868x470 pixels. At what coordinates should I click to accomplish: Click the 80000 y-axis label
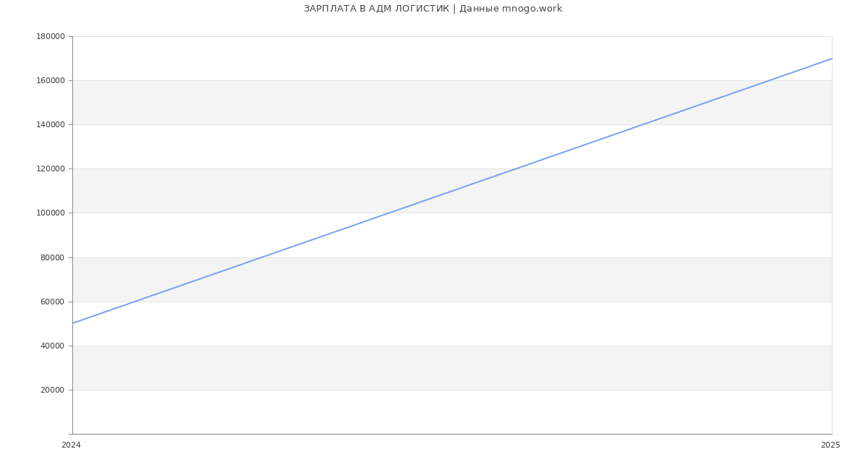point(53,258)
